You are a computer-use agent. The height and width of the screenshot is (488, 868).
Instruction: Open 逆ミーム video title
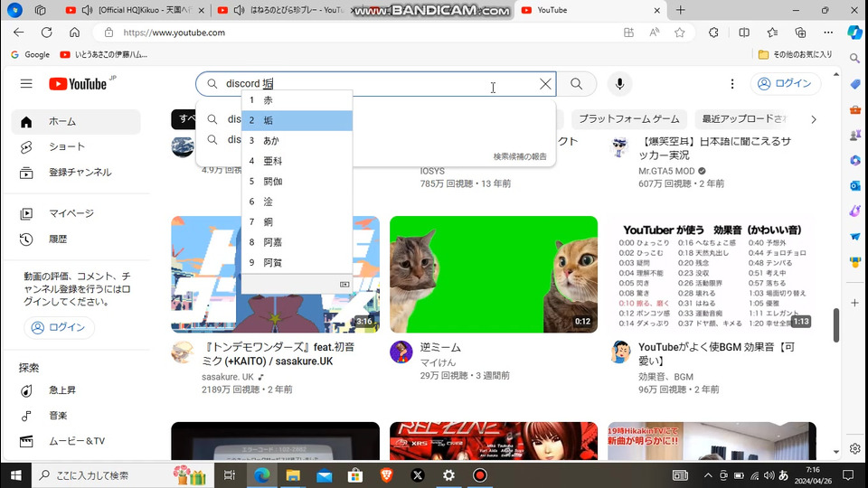point(440,347)
